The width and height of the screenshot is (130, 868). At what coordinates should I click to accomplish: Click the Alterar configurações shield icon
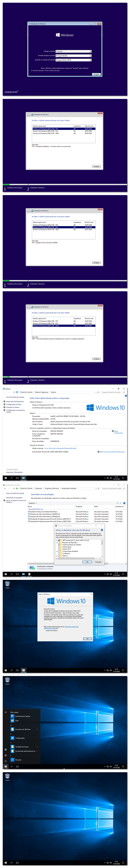(x=113, y=431)
